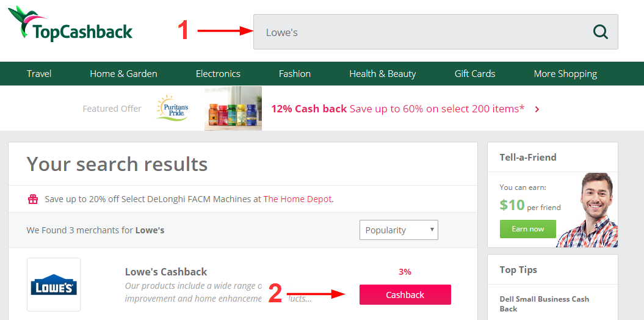Open the Popularity sort dropdown
Image resolution: width=644 pixels, height=320 pixels.
(399, 230)
